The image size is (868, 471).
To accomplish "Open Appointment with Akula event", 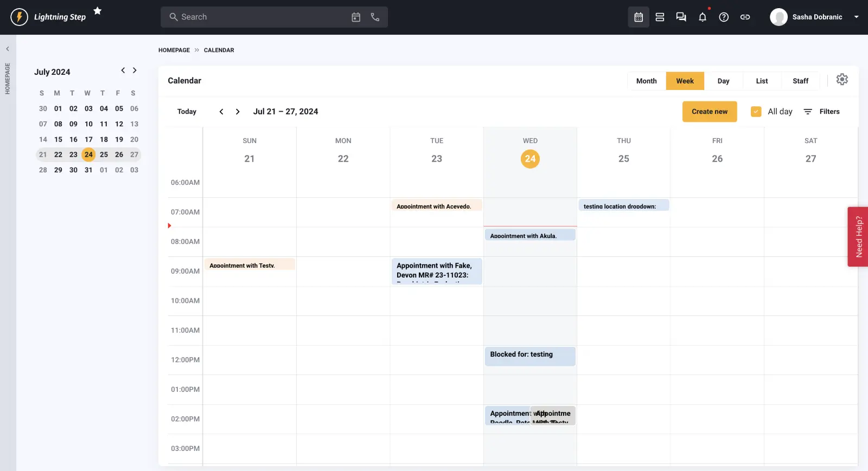I will point(530,235).
